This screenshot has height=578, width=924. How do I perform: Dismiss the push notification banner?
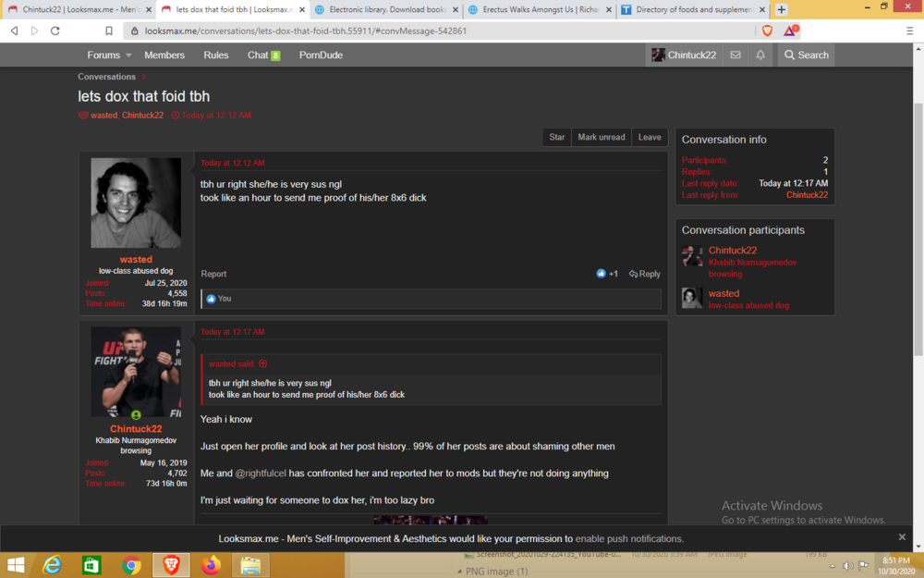click(902, 536)
